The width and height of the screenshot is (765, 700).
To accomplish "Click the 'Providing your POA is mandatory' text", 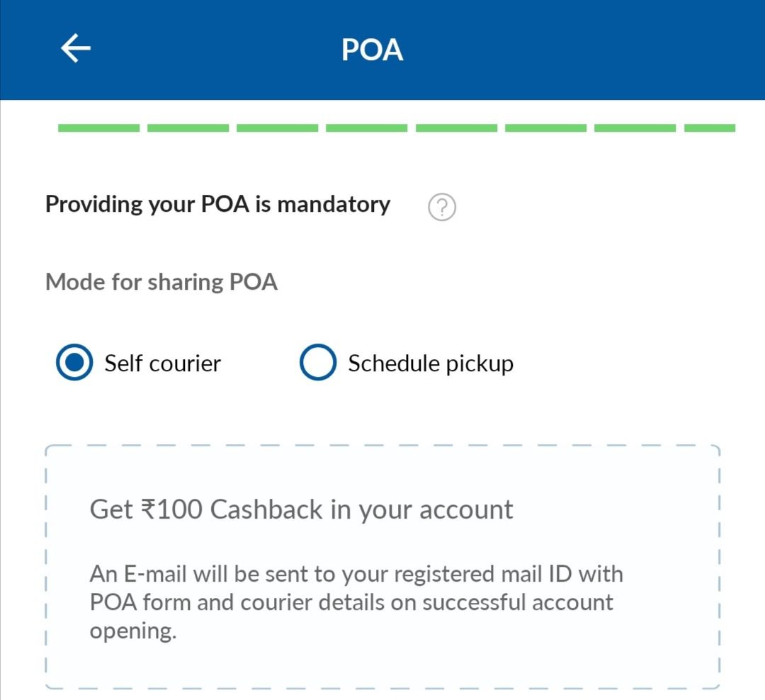I will point(217,204).
